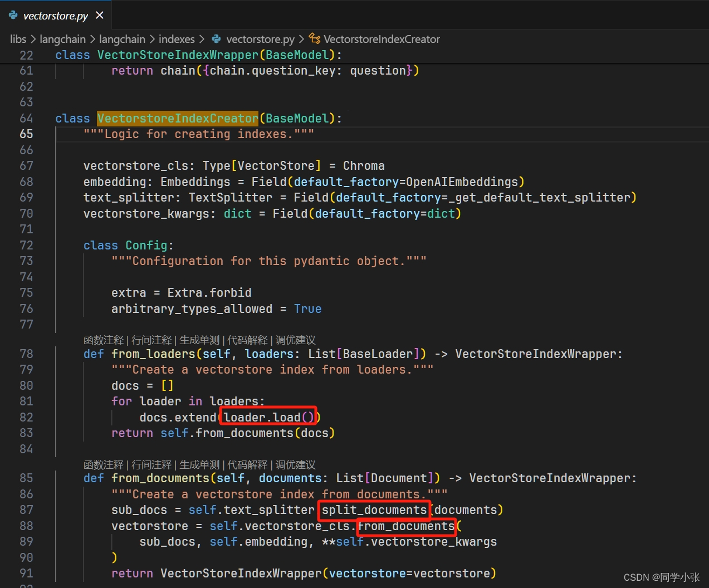Click class symbol icon in breadcrumb
Image resolution: width=709 pixels, height=588 pixels.
click(315, 39)
